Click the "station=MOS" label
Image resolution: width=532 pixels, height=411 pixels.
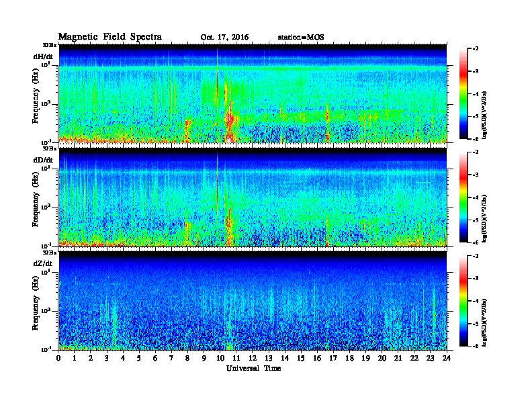pyautogui.click(x=301, y=38)
